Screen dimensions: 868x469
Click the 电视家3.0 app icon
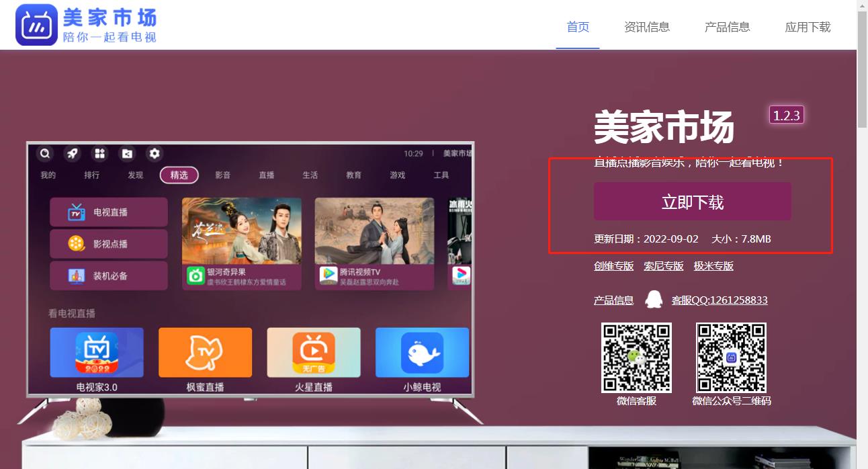click(x=96, y=353)
